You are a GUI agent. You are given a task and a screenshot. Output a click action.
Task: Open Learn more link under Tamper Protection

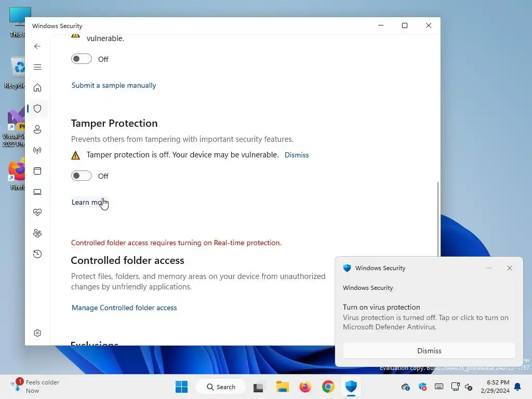89,202
